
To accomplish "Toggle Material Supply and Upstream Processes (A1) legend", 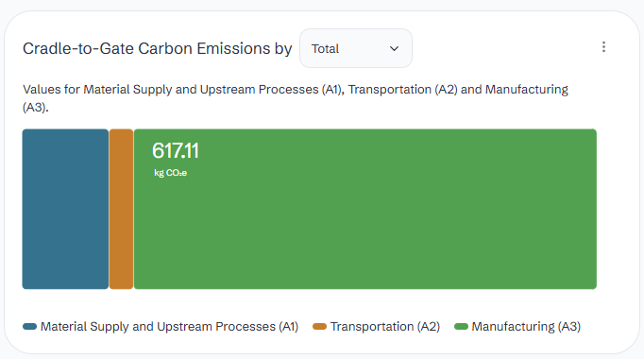I will click(161, 327).
